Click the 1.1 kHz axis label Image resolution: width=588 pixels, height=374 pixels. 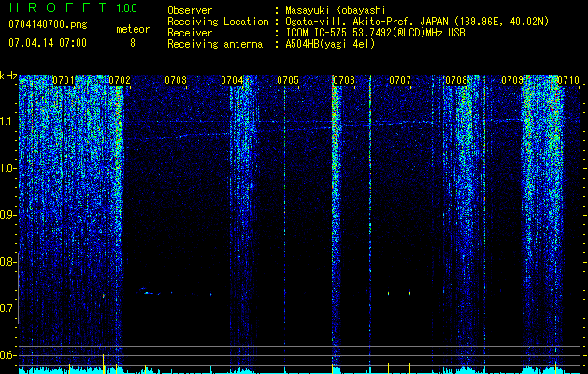(7, 122)
